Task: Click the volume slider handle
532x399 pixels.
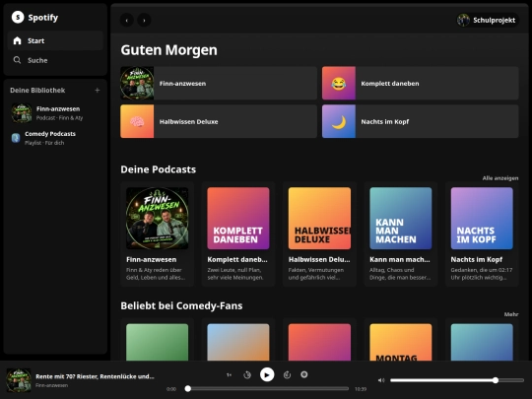Action: click(x=496, y=380)
